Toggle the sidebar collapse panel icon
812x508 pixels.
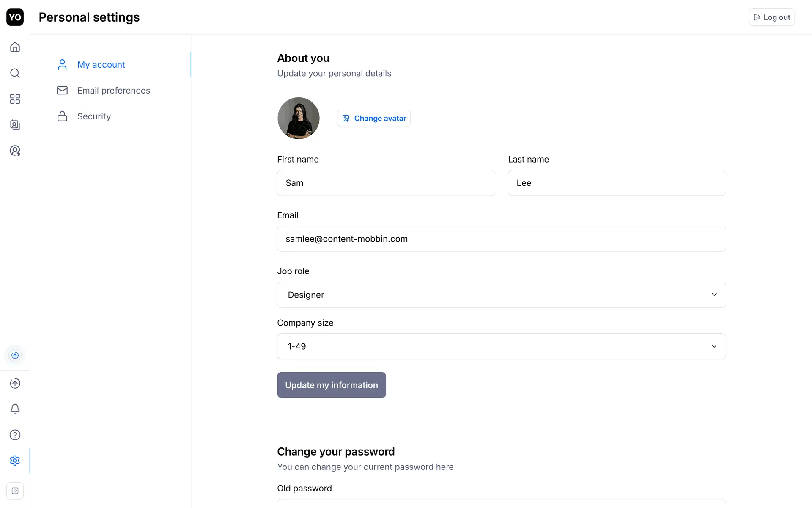pyautogui.click(x=15, y=491)
